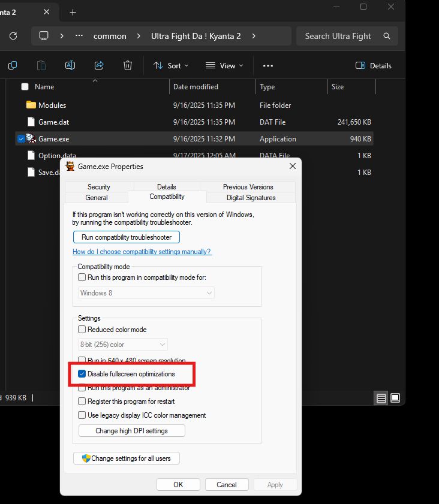Click the This PC monitor icon in address bar

(44, 36)
